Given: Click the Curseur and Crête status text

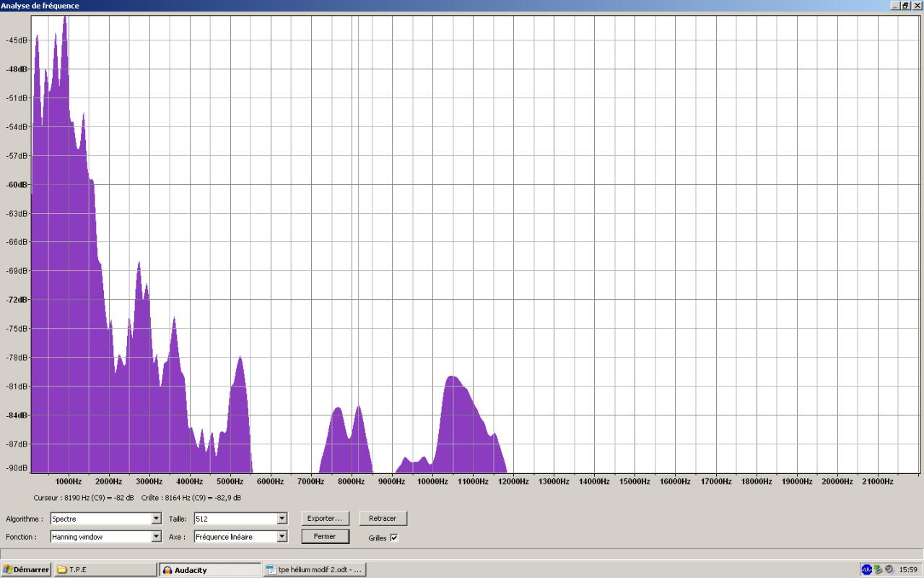Looking at the screenshot, I should point(137,498).
